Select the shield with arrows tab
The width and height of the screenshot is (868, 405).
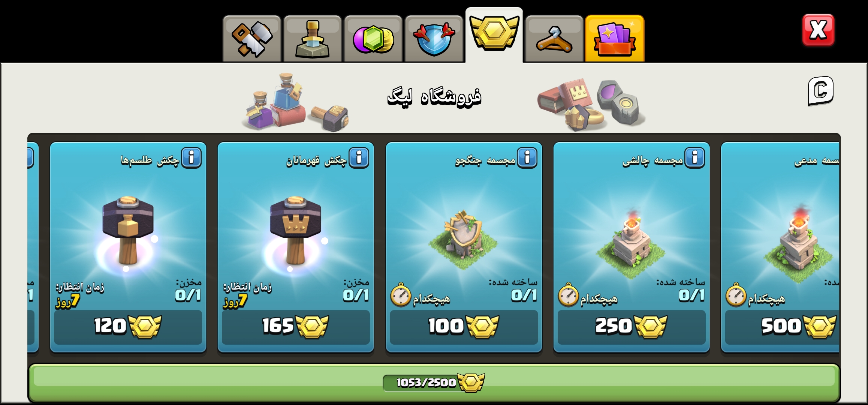(x=434, y=39)
